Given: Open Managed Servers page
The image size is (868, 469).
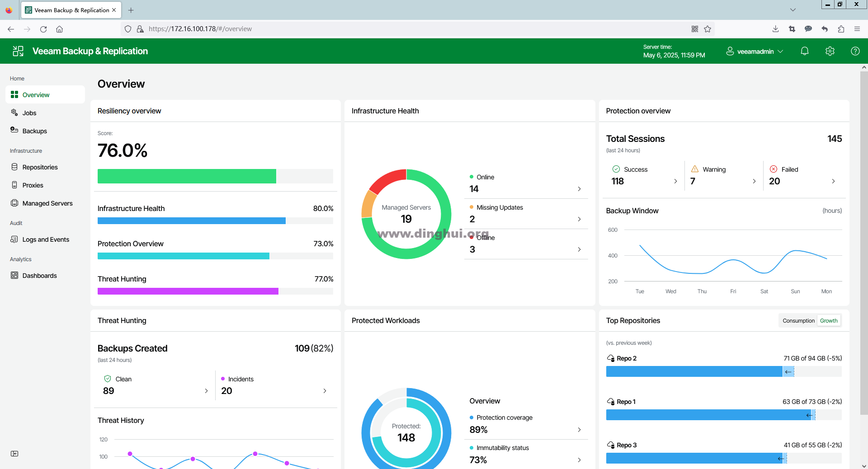Looking at the screenshot, I should (45, 203).
